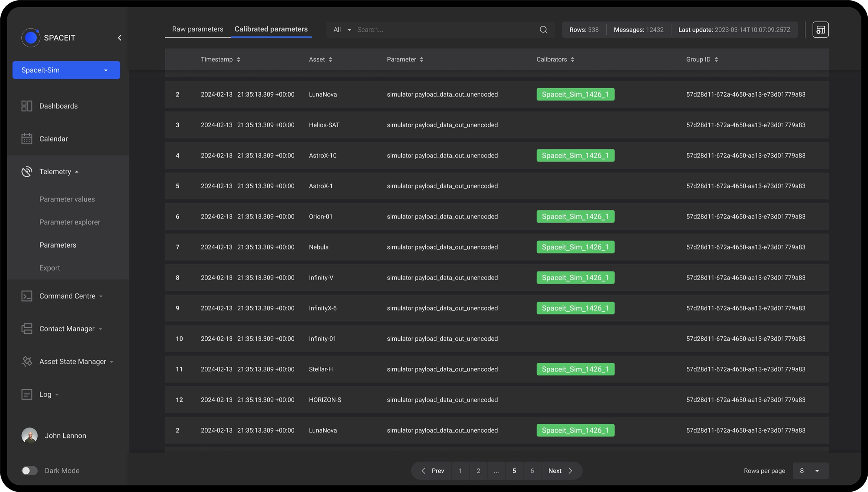Expand the Contact Manager submenu

(x=100, y=329)
